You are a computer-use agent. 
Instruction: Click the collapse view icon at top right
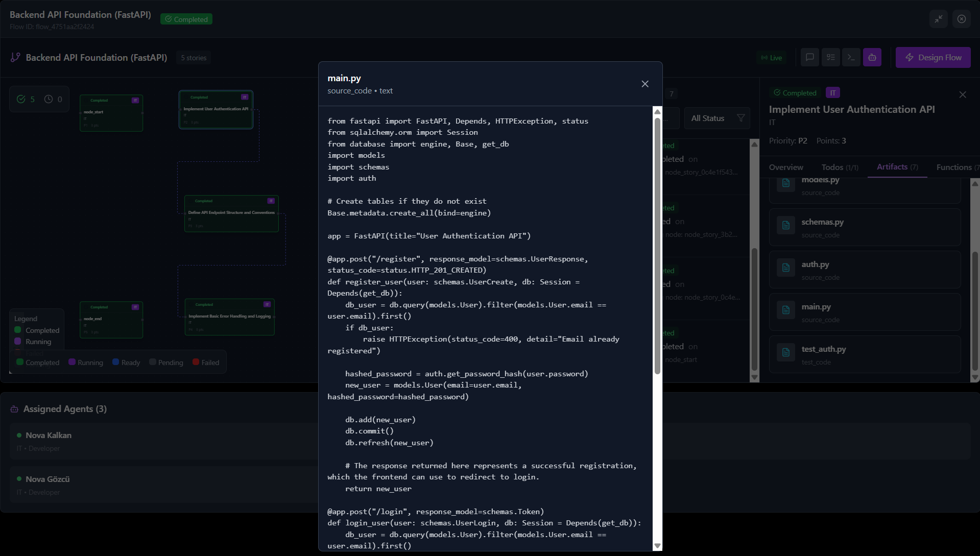click(939, 19)
